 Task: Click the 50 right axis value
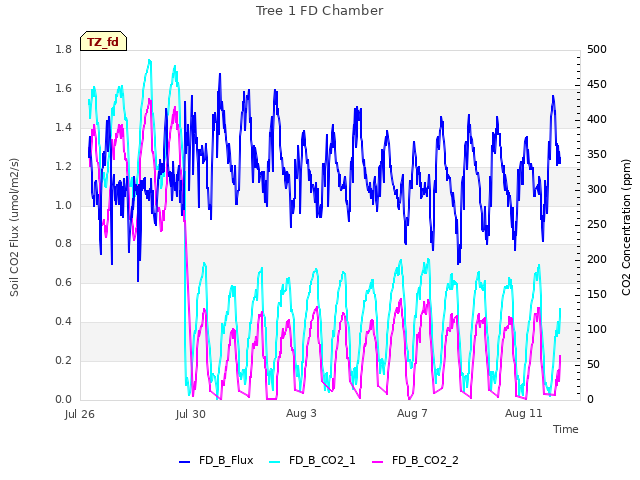pos(594,364)
